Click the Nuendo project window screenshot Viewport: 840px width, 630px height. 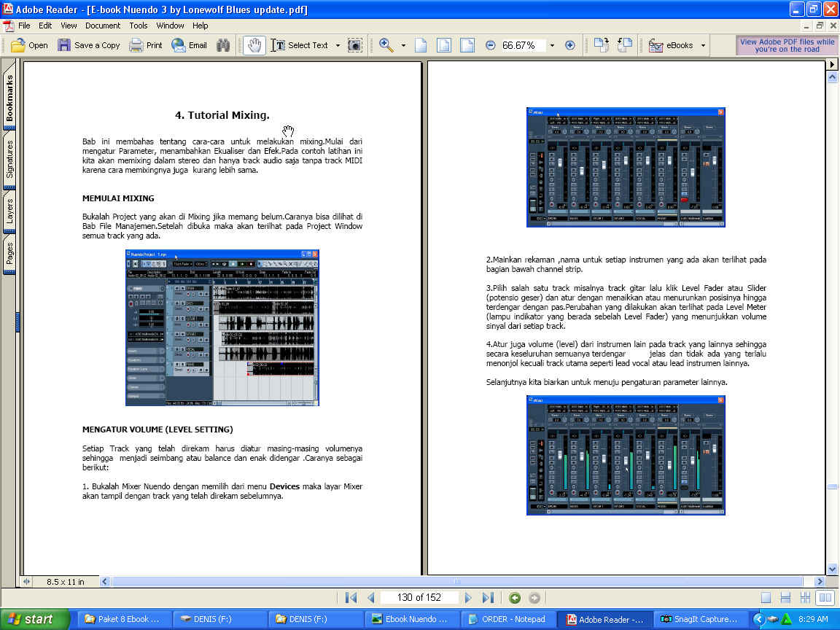222,328
